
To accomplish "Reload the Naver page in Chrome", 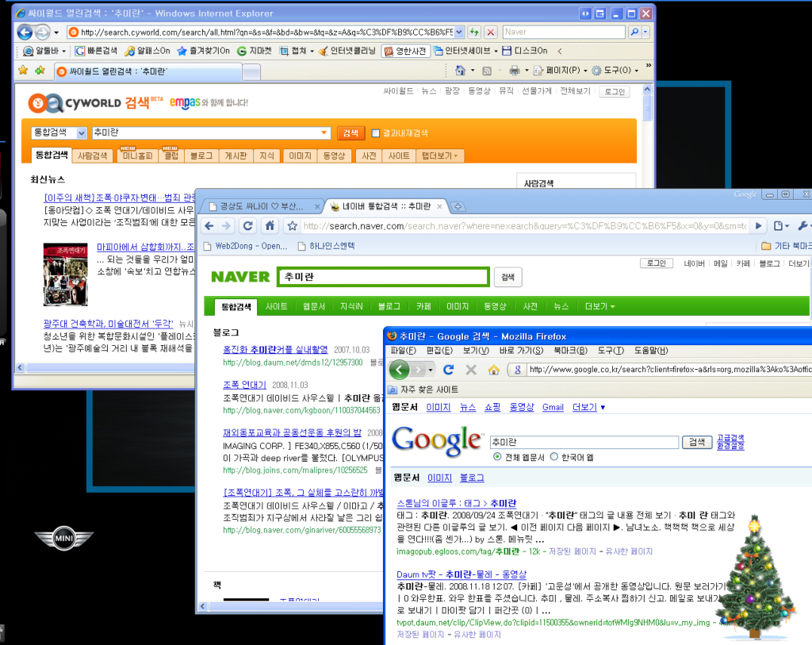I will [x=248, y=226].
